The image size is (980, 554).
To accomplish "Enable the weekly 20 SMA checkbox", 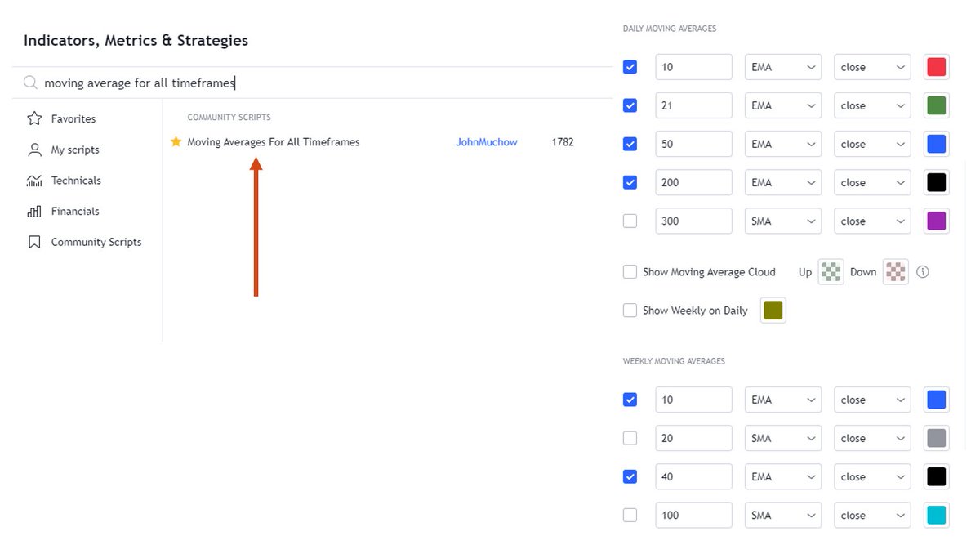I will [x=630, y=438].
